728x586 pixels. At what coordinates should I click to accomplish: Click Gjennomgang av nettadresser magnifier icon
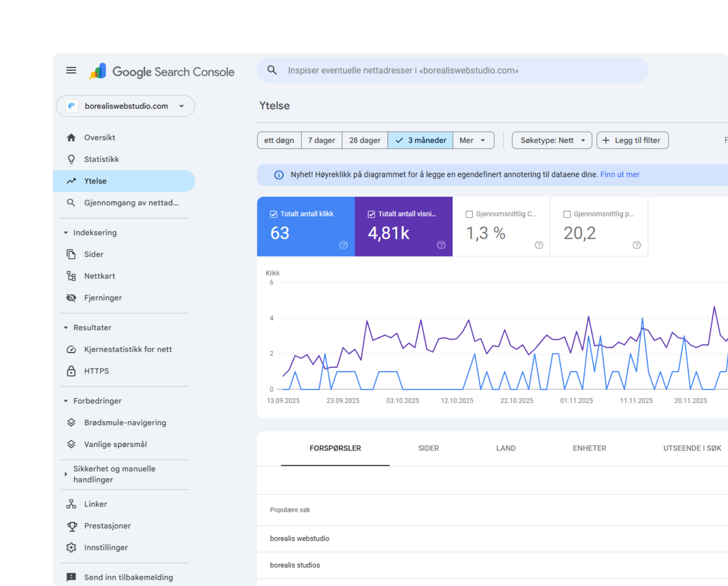71,203
